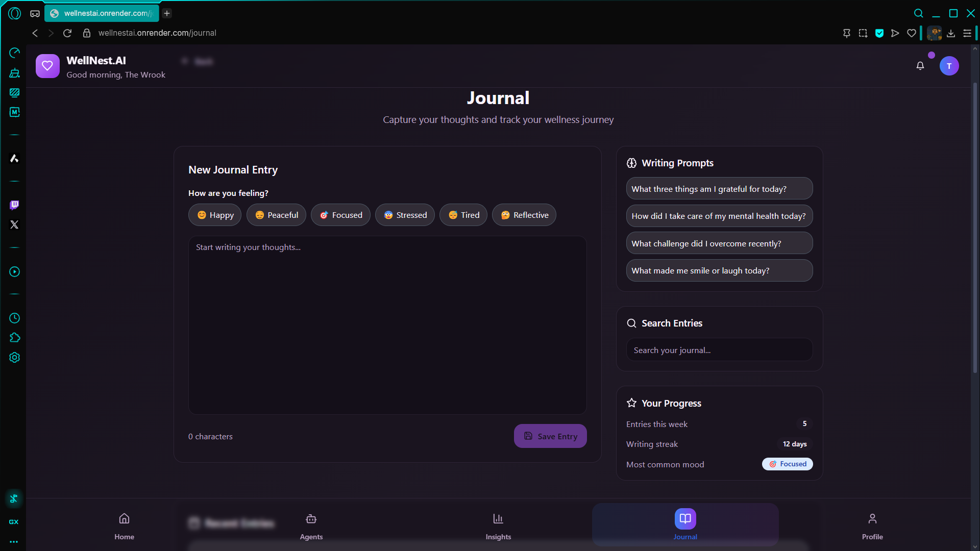Go to the Agents tab
The image size is (980, 551).
click(x=311, y=526)
